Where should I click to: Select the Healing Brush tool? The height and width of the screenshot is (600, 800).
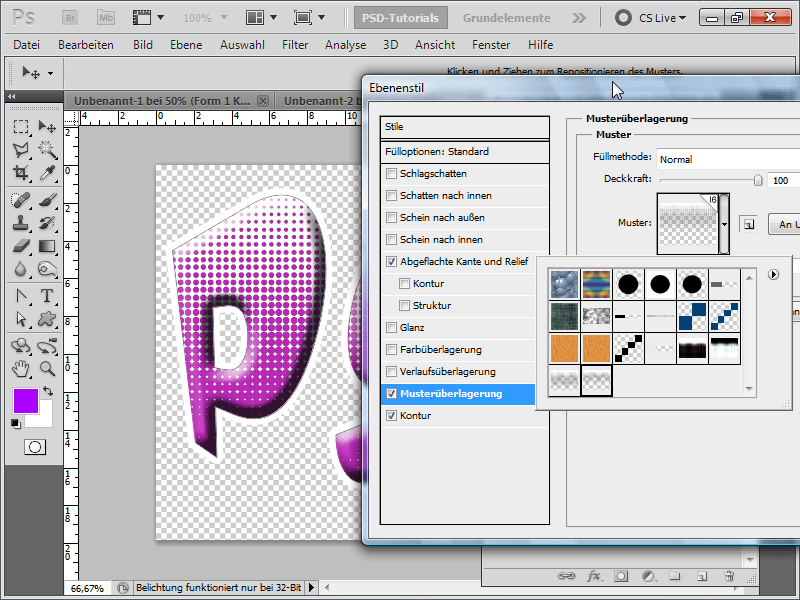point(21,199)
